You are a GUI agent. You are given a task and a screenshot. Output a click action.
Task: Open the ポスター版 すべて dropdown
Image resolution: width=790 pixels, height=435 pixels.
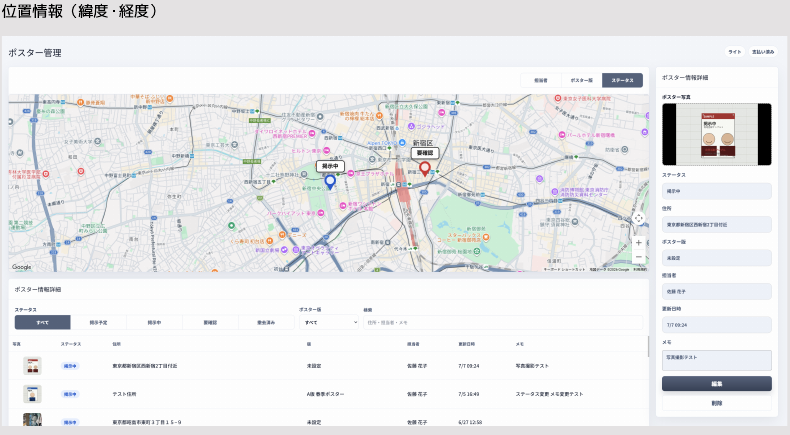point(329,323)
